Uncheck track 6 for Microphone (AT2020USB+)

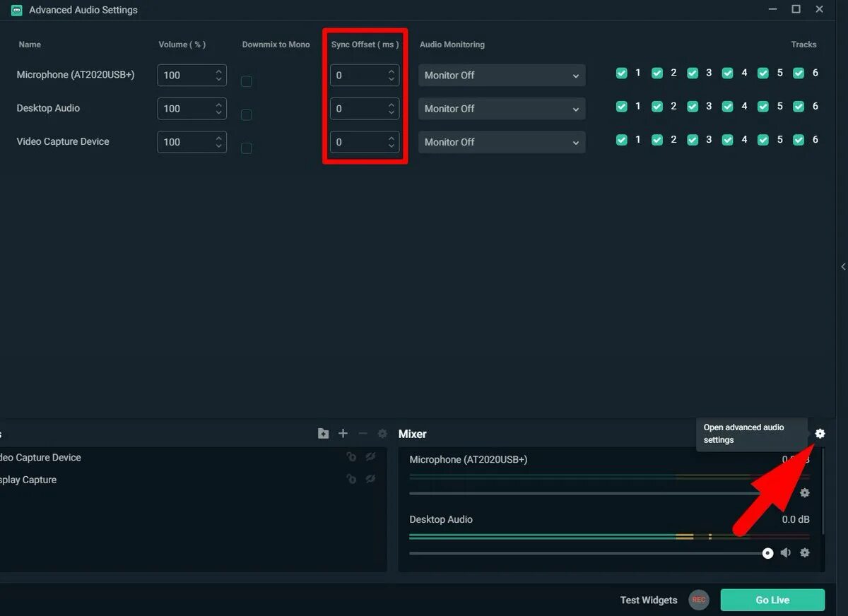(x=799, y=73)
